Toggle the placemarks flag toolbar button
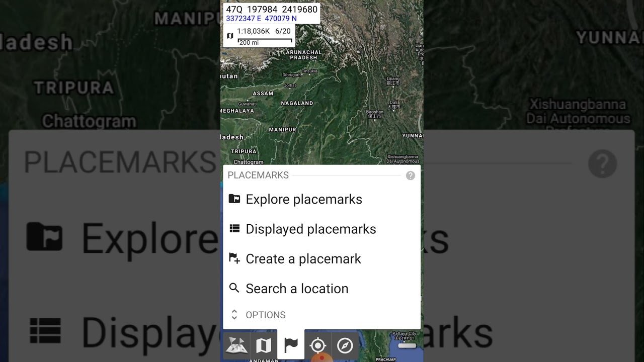This screenshot has width=644, height=362. (291, 344)
